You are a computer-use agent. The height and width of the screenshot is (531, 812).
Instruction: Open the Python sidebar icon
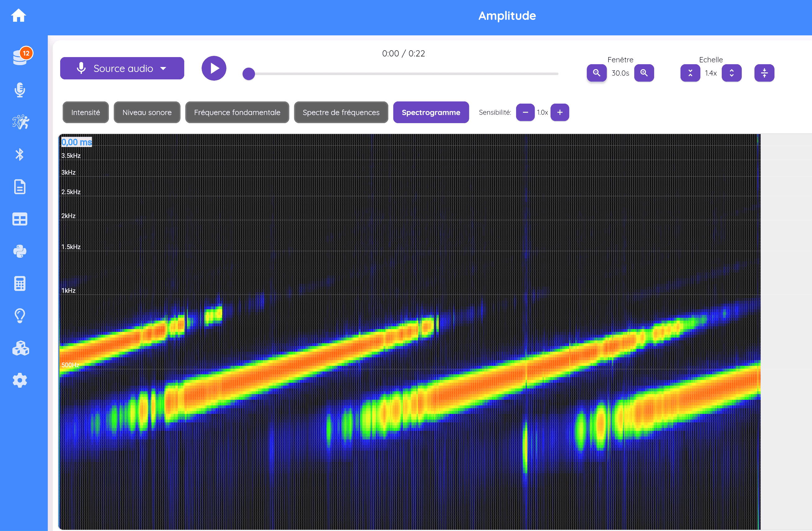pyautogui.click(x=20, y=251)
